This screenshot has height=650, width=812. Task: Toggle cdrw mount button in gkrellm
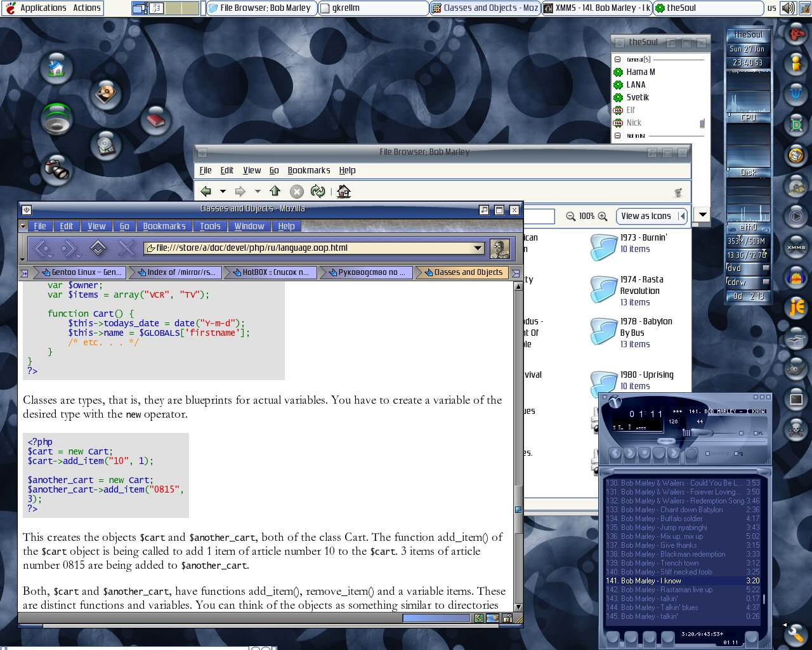[766, 282]
